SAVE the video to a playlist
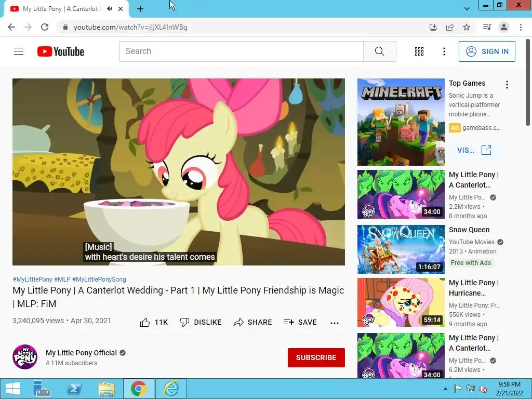Viewport: 532px width, 399px height. pyautogui.click(x=300, y=322)
